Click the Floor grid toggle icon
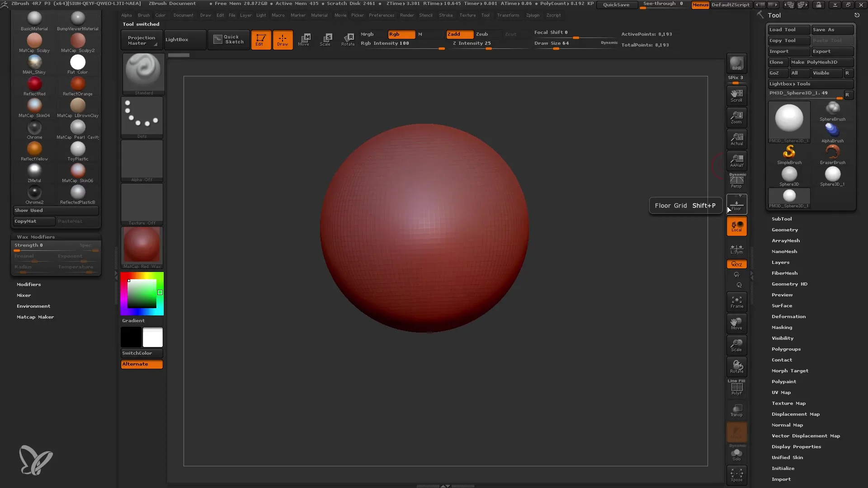Screen dimensions: 868x488 [736, 204]
